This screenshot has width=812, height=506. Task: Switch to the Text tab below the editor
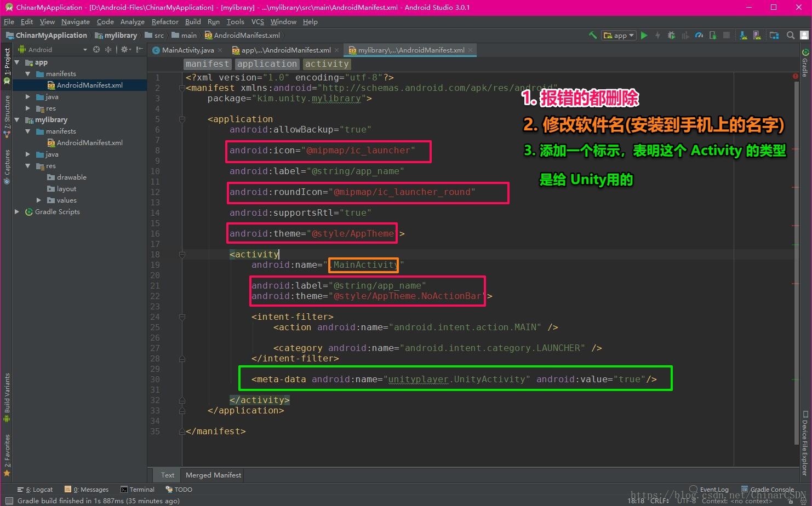pyautogui.click(x=168, y=475)
